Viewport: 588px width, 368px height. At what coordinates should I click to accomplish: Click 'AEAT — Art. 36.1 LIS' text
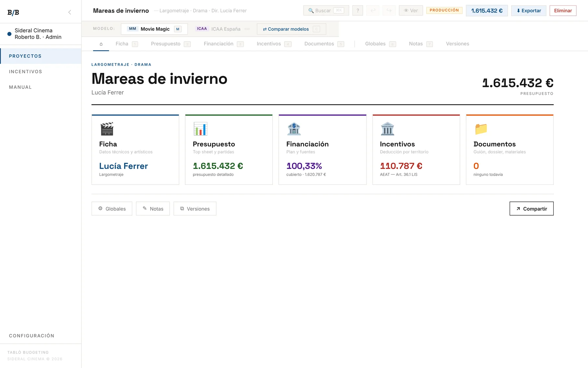399,175
